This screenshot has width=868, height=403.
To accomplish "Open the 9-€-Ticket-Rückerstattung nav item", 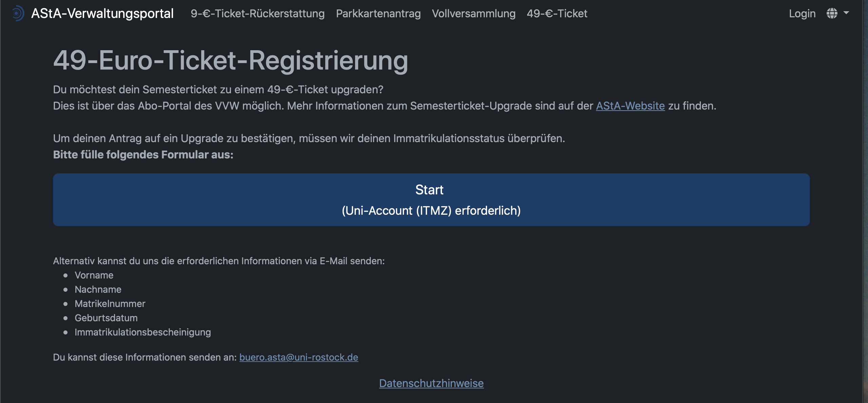I will pyautogui.click(x=257, y=13).
